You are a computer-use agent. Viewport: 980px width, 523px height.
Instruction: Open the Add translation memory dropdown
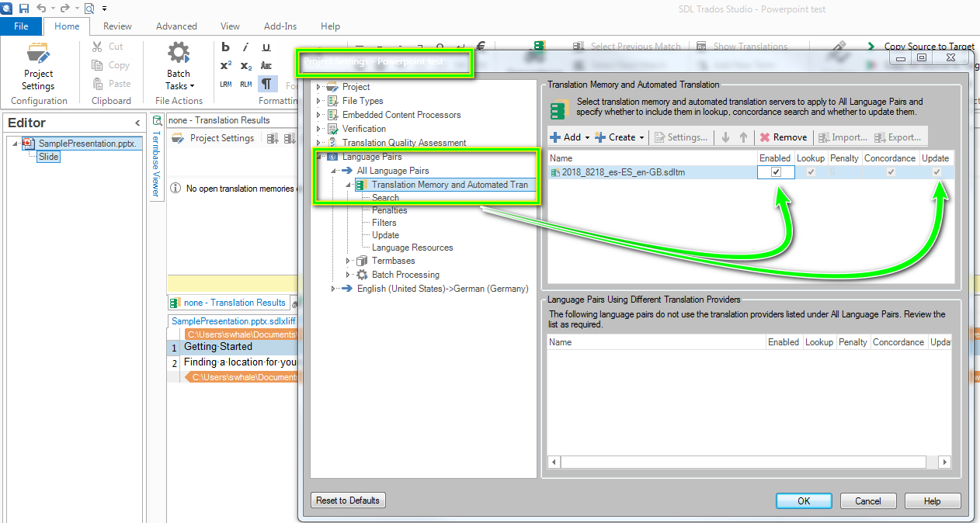point(569,137)
